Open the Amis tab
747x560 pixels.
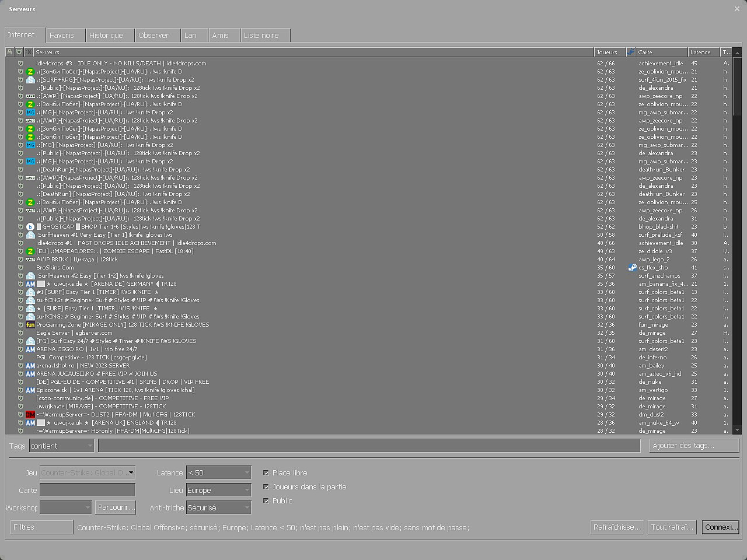[x=225, y=36]
